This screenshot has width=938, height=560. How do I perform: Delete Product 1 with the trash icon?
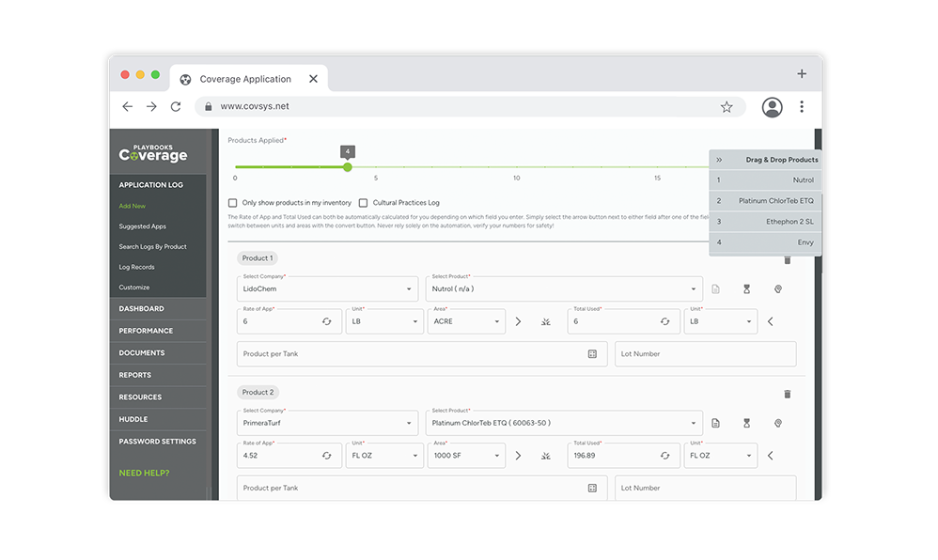tap(788, 260)
